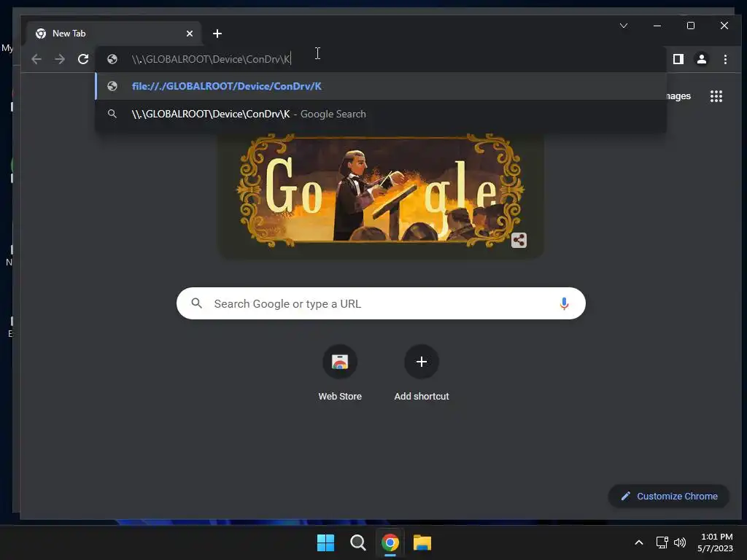Click the Customize Chrome button
The width and height of the screenshot is (747, 560).
coord(669,496)
